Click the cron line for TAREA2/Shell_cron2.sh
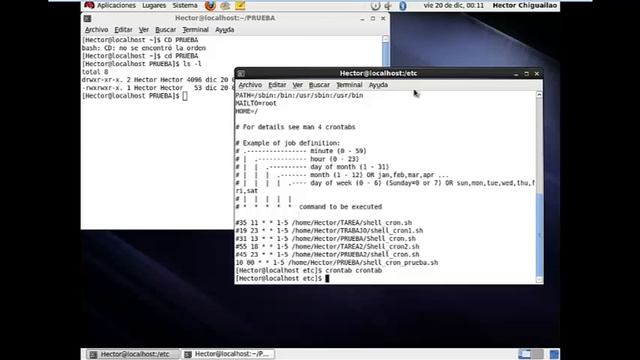The height and width of the screenshot is (360, 640). click(x=327, y=247)
